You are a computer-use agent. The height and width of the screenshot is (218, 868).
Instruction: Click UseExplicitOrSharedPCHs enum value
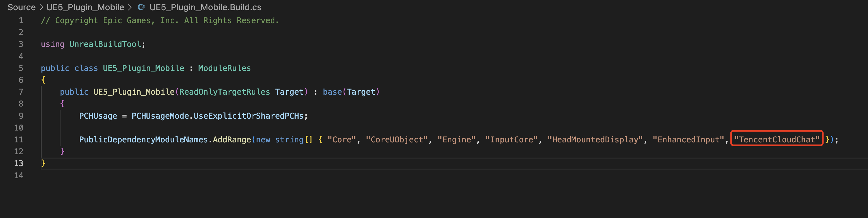click(249, 116)
